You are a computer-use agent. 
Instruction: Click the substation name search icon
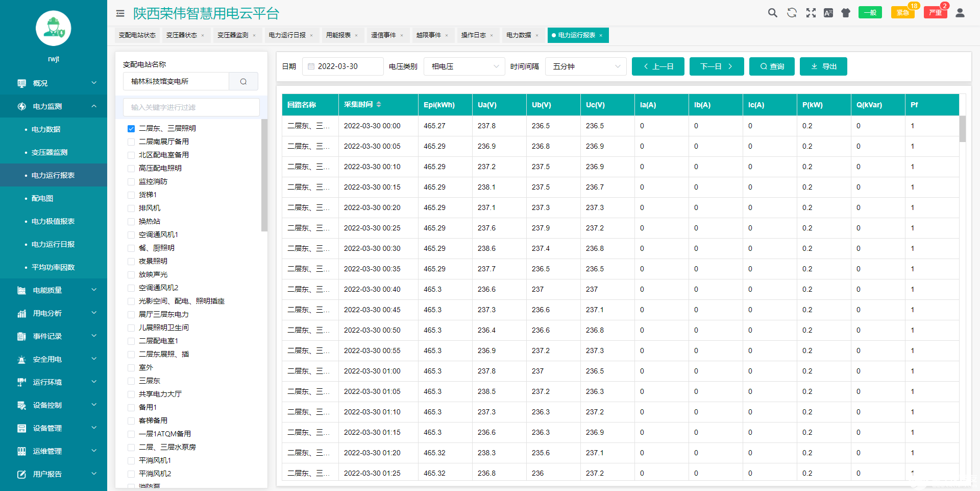tap(243, 81)
